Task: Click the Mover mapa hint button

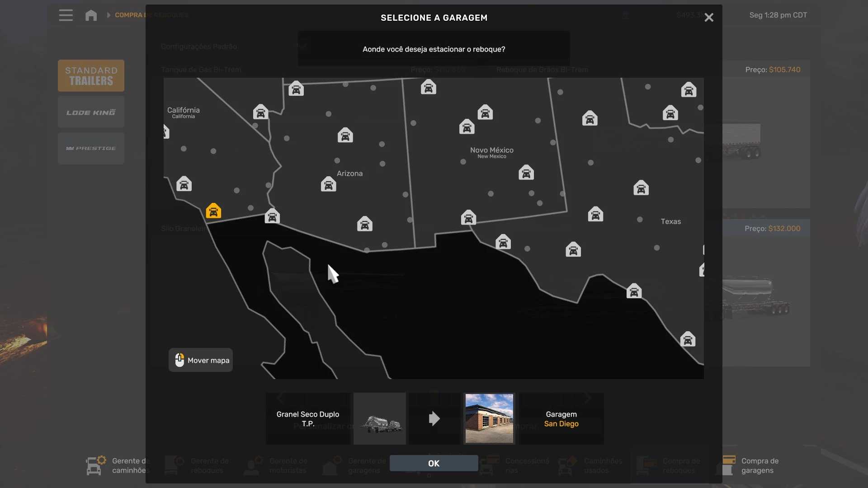Action: point(201,360)
